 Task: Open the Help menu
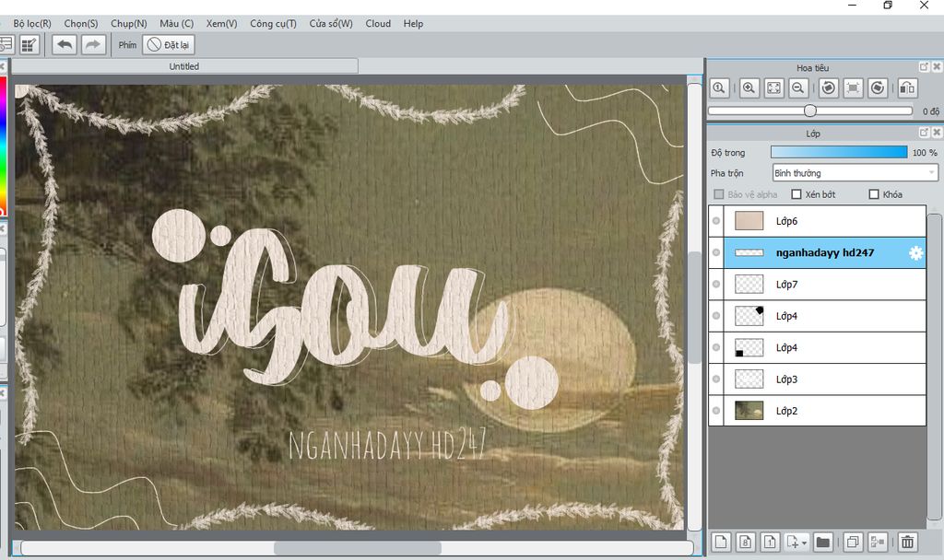coord(413,23)
